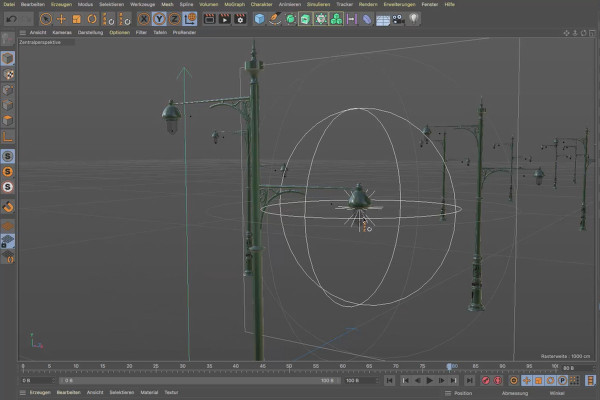Toggle the Z axis lock

pyautogui.click(x=174, y=19)
